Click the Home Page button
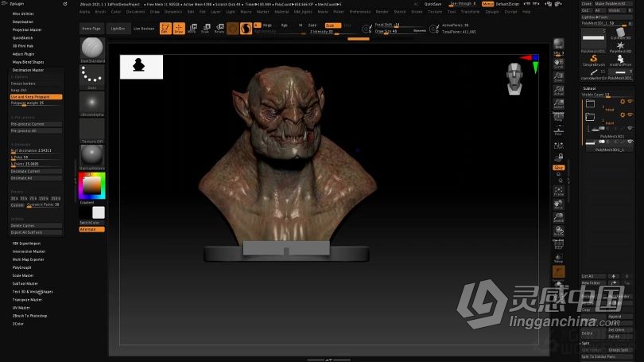Image resolution: width=644 pixels, height=362 pixels. [91, 29]
